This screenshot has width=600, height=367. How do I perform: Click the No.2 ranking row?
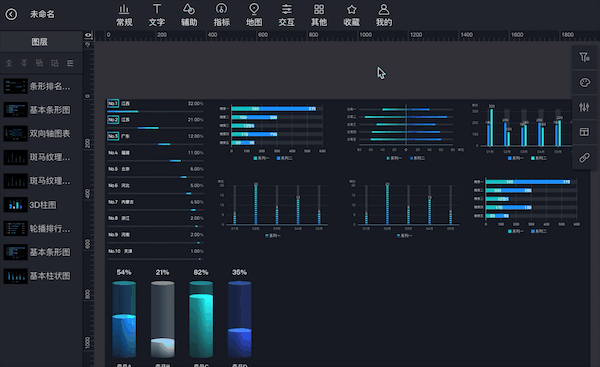[x=155, y=122]
